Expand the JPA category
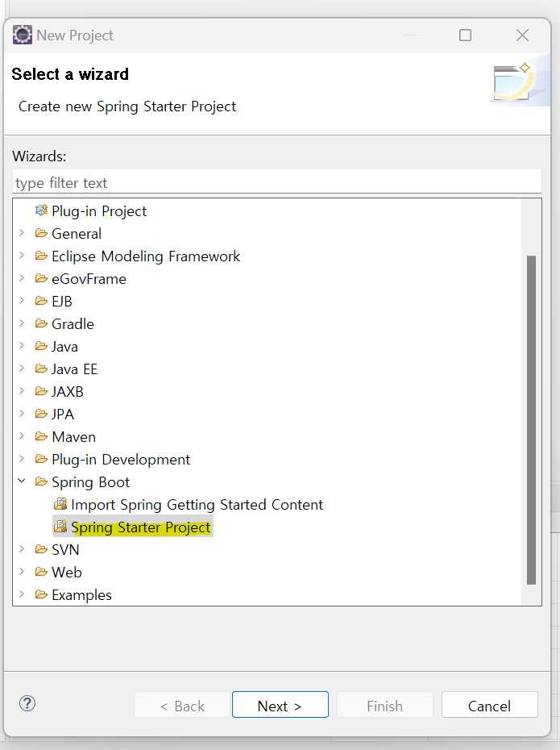The image size is (560, 750). point(22,413)
